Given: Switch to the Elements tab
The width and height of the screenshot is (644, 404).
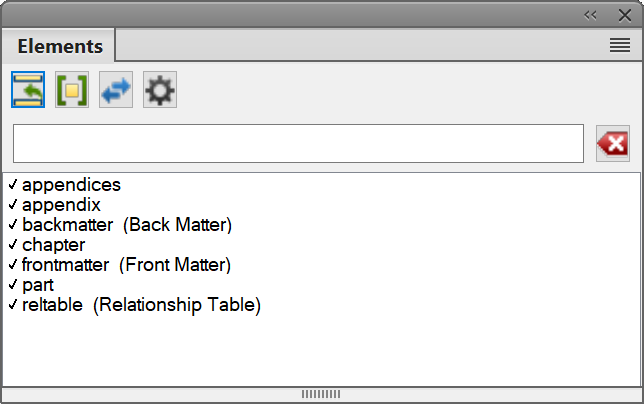Looking at the screenshot, I should click(60, 46).
